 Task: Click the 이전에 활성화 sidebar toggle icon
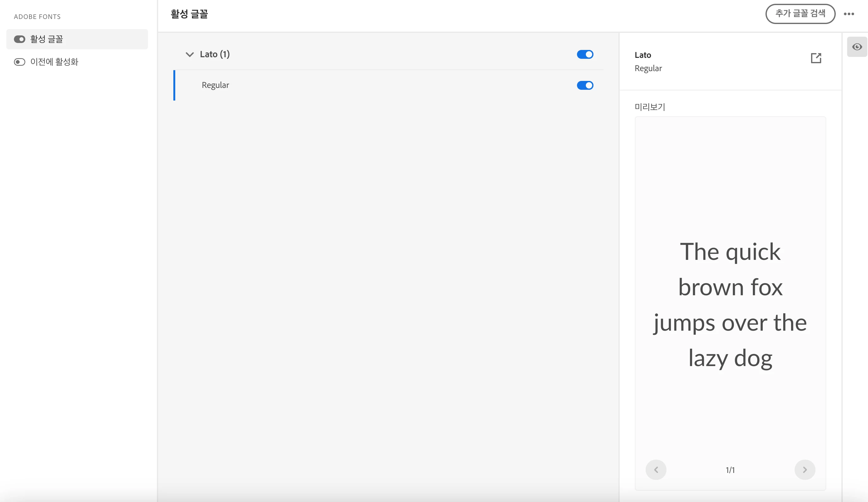pyautogui.click(x=20, y=62)
